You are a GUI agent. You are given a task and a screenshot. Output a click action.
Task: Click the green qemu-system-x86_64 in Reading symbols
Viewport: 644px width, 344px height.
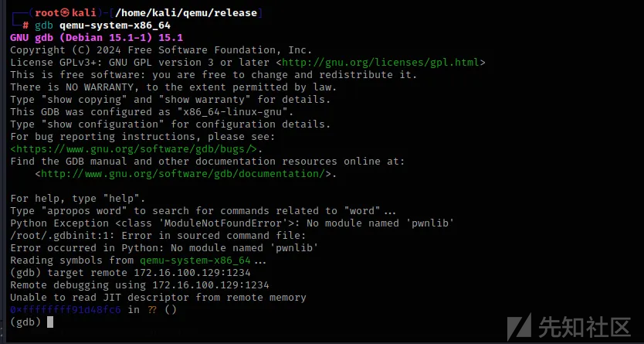click(195, 261)
